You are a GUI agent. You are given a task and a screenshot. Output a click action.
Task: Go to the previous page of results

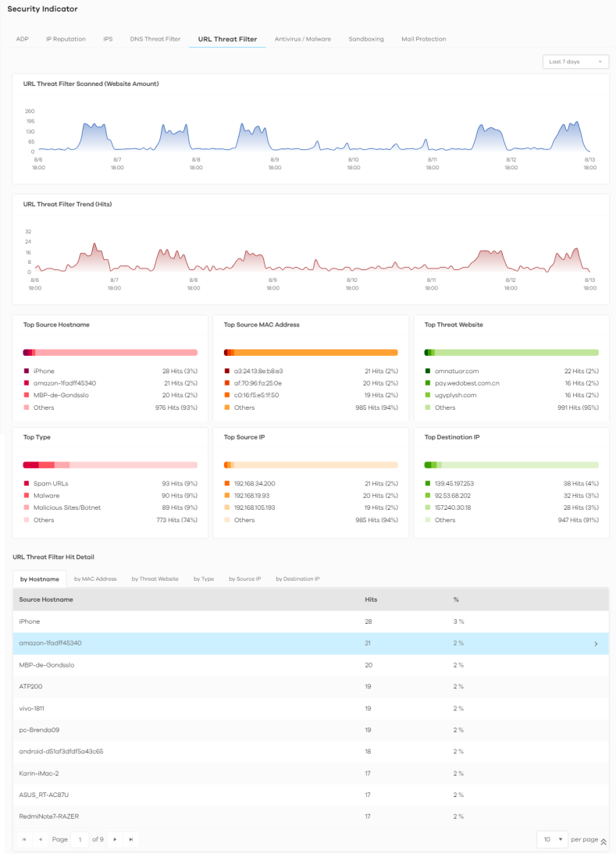[41, 839]
